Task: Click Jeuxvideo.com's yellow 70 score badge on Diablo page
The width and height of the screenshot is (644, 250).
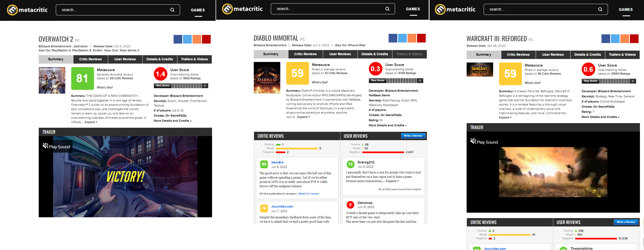Action: tap(264, 208)
